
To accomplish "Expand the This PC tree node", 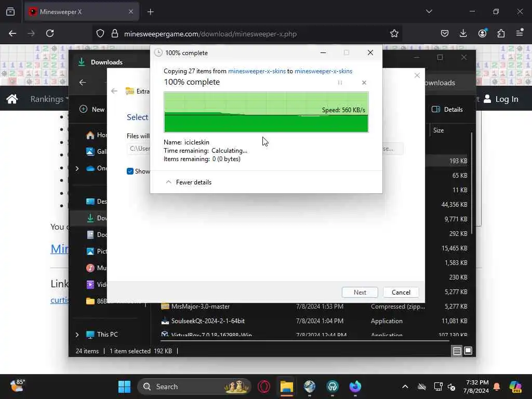I will 77,335.
